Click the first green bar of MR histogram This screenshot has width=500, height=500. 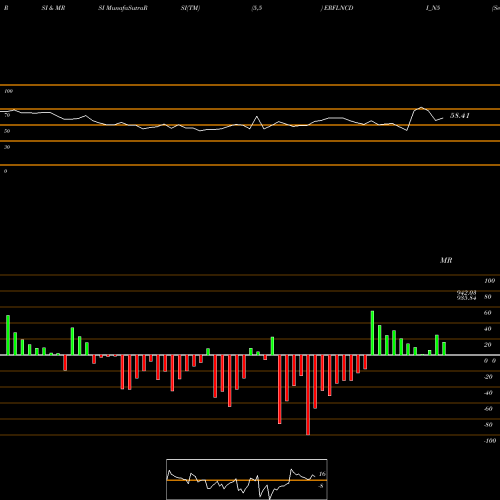8,335
